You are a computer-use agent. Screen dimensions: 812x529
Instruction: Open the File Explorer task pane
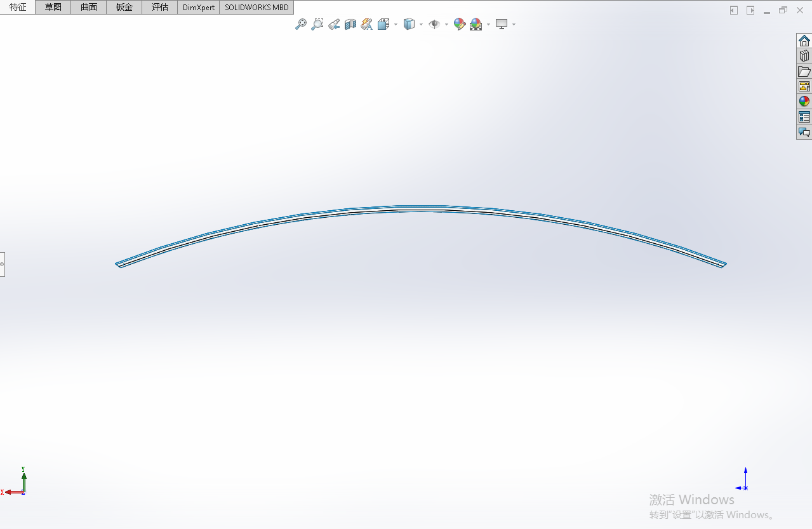coord(804,71)
